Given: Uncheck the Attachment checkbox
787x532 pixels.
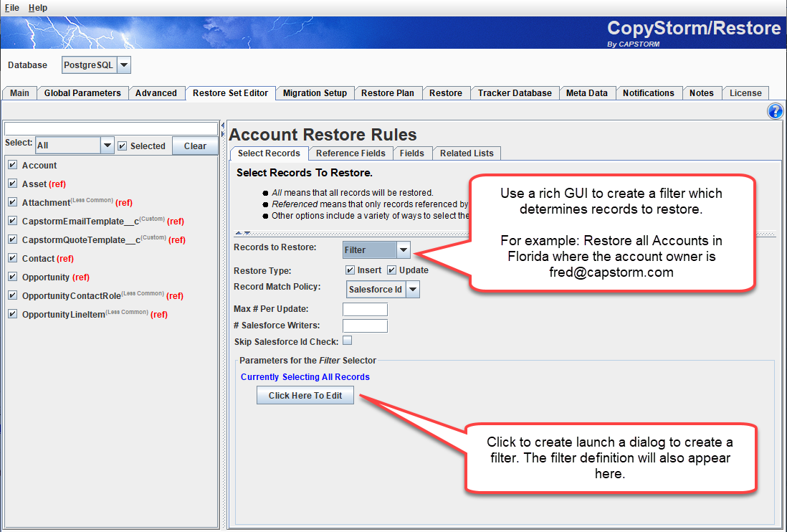Looking at the screenshot, I should [13, 201].
